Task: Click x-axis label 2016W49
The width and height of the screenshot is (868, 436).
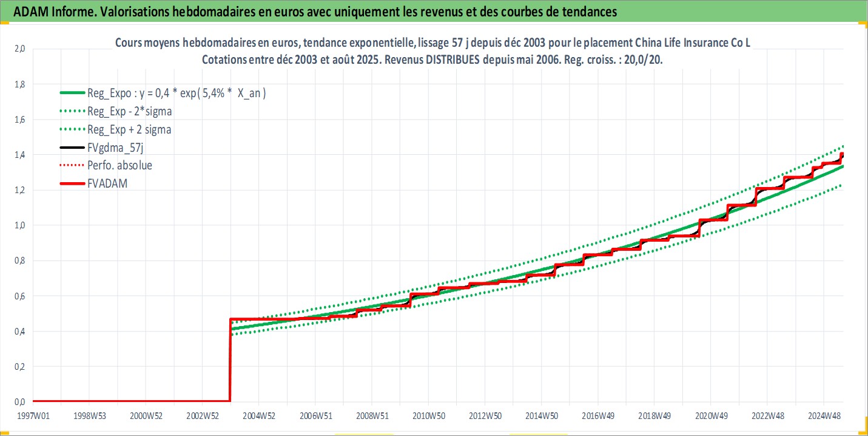Action: point(597,415)
